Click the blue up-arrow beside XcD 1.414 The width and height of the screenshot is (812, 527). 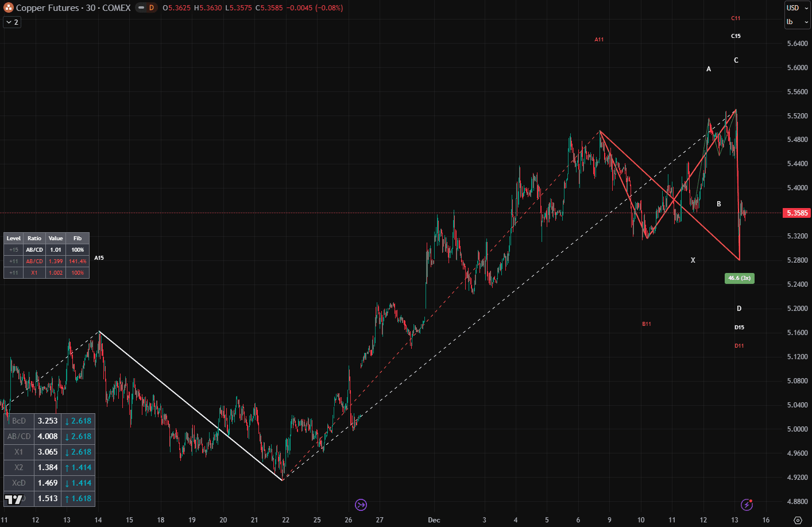point(68,483)
